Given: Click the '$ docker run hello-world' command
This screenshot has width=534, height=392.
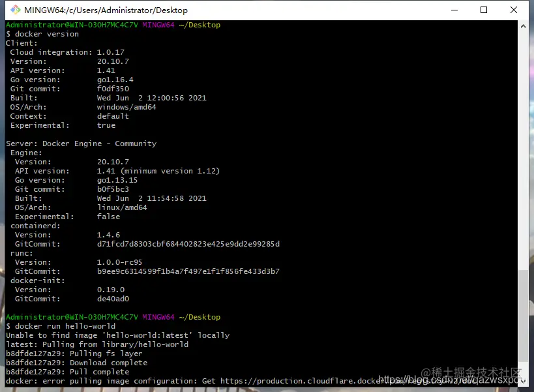Looking at the screenshot, I should 61,326.
